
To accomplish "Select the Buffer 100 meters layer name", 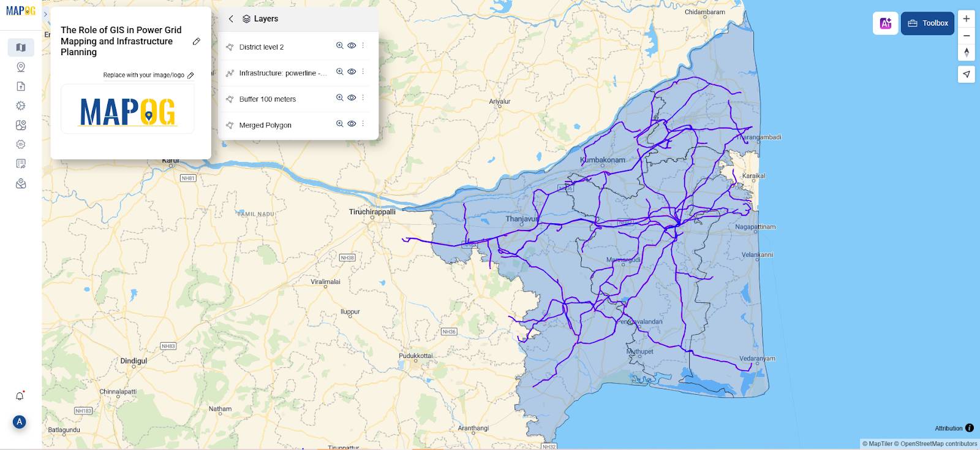I will click(268, 99).
